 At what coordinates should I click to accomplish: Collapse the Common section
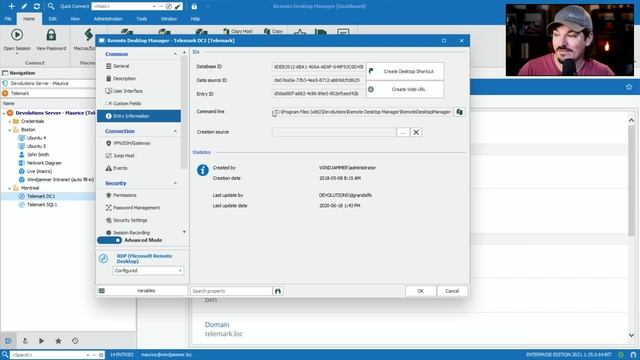click(176, 54)
